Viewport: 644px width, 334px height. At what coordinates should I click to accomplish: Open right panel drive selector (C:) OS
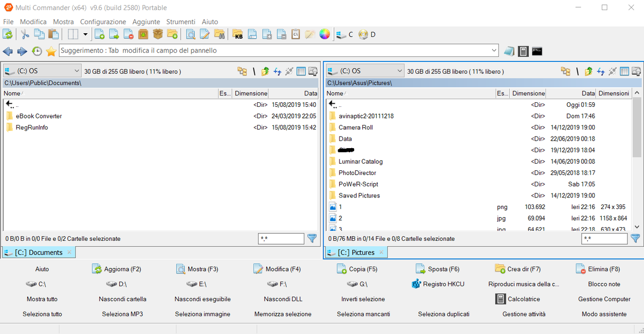pos(365,71)
